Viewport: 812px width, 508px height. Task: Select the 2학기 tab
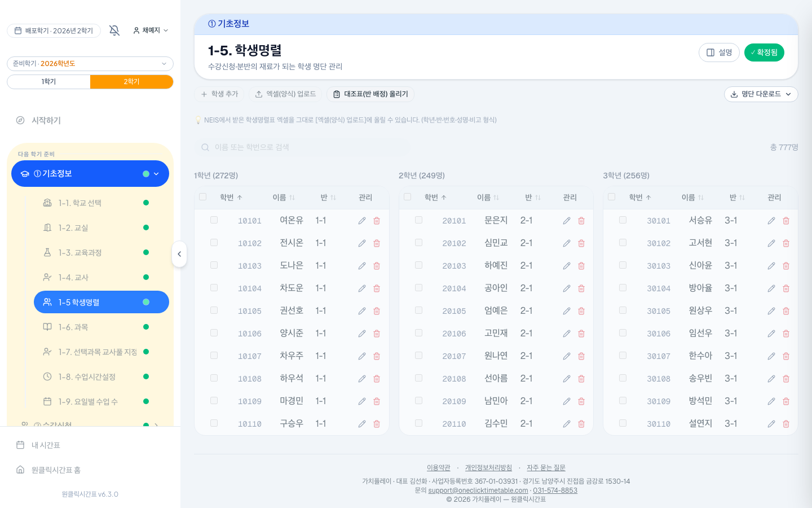click(131, 82)
